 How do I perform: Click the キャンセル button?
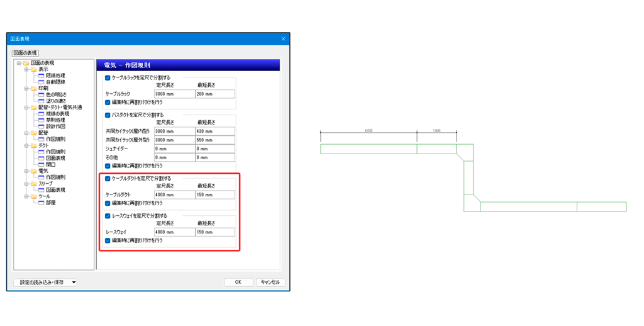coord(270,283)
